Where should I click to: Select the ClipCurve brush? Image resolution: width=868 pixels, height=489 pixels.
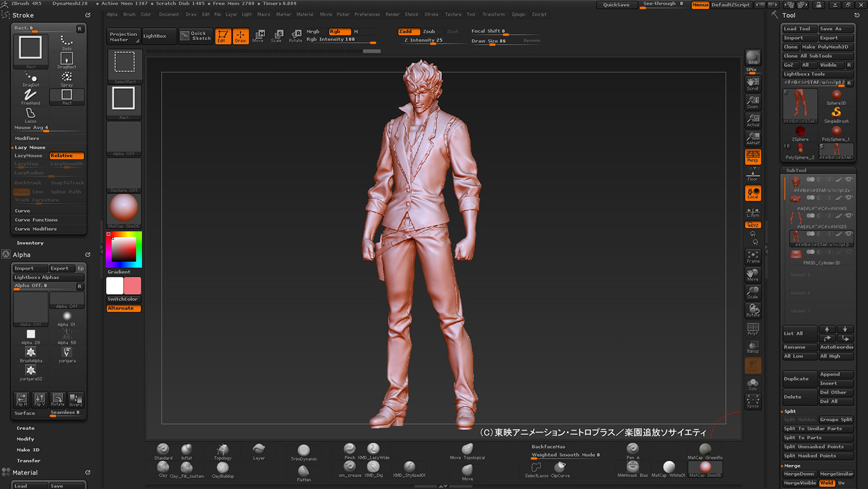click(560, 470)
